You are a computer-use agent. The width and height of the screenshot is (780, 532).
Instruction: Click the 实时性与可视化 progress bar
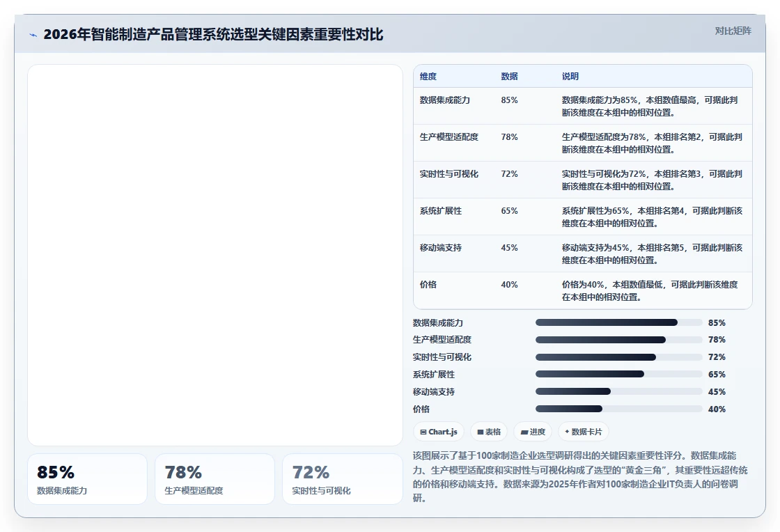619,357
